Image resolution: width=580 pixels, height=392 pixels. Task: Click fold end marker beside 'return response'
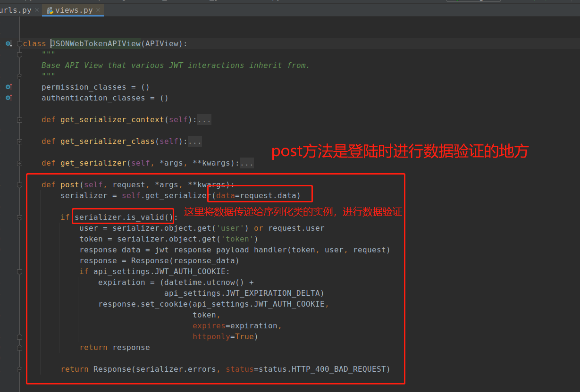tap(19, 348)
